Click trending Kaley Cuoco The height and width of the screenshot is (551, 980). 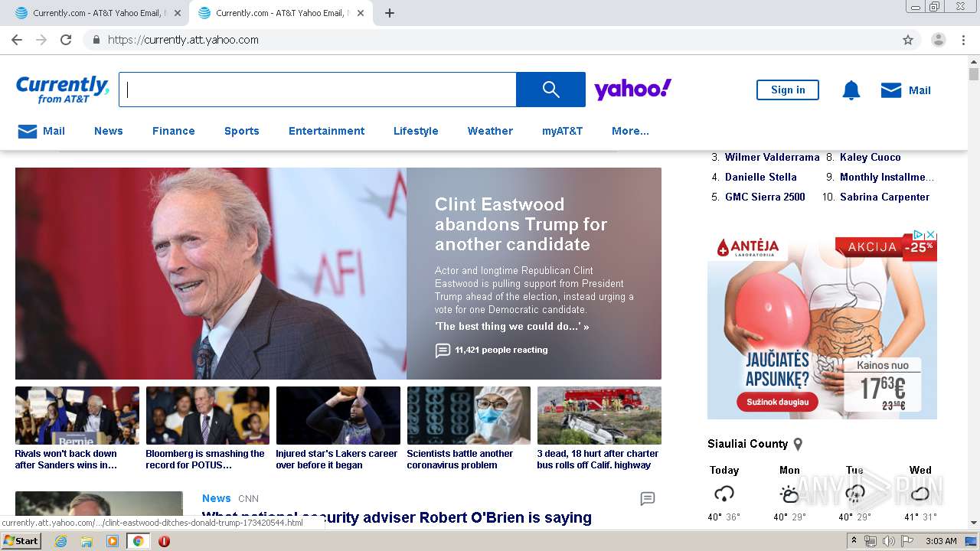click(x=870, y=157)
